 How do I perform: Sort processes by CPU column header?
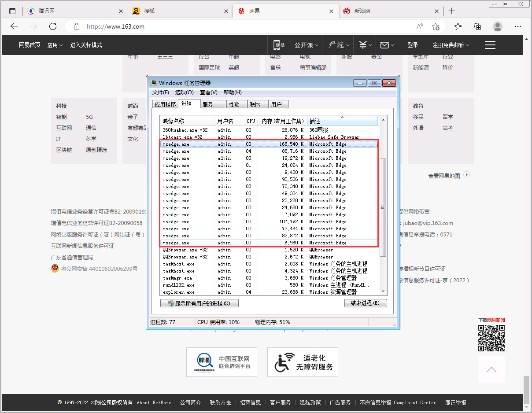(251, 121)
